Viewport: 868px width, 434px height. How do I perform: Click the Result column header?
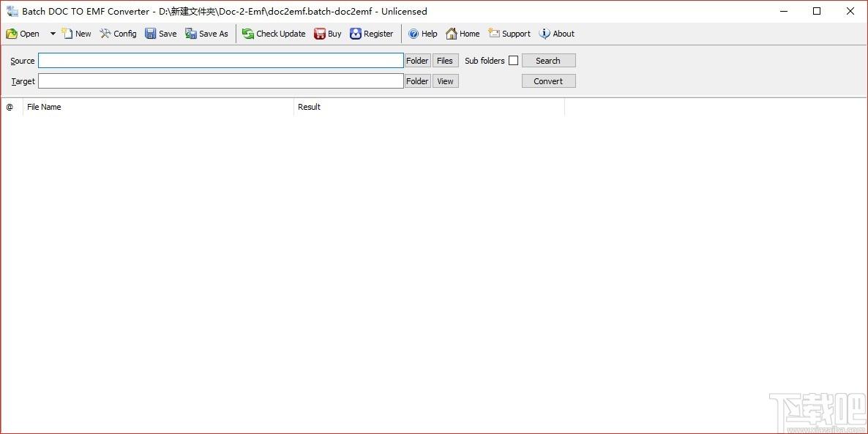tap(429, 107)
